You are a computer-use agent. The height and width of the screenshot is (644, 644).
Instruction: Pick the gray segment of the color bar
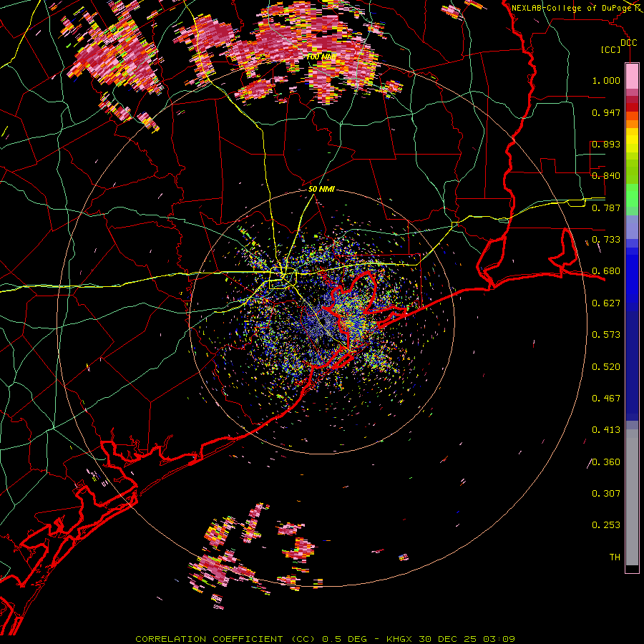click(x=632, y=497)
